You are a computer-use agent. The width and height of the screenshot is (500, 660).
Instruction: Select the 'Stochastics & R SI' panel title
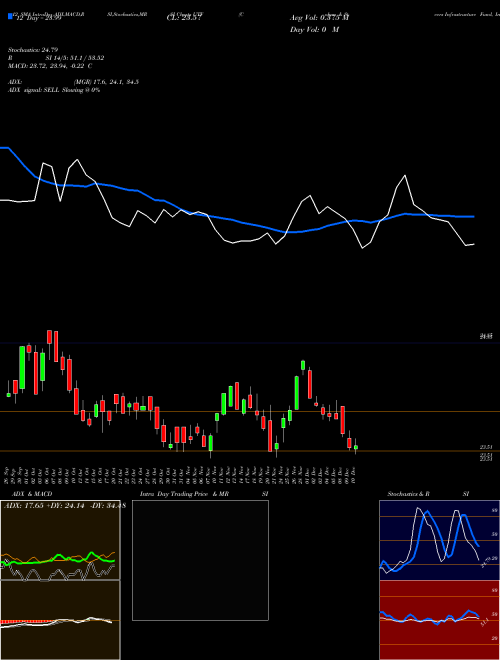pyautogui.click(x=428, y=494)
